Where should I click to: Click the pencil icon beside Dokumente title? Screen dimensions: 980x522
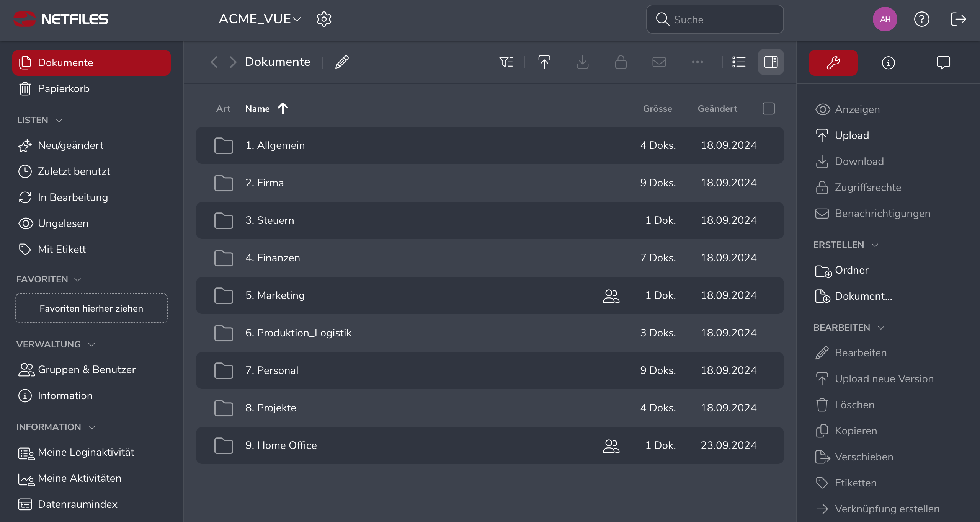pos(342,62)
